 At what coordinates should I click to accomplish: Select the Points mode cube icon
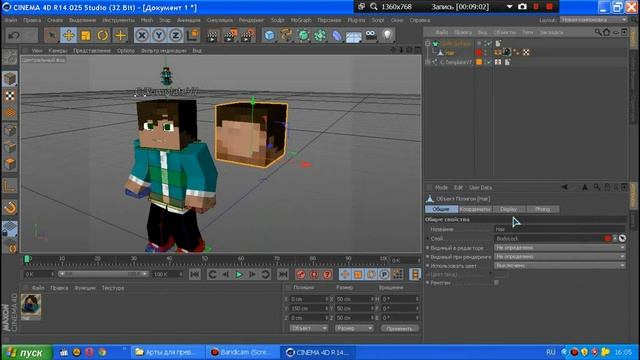coord(10,130)
